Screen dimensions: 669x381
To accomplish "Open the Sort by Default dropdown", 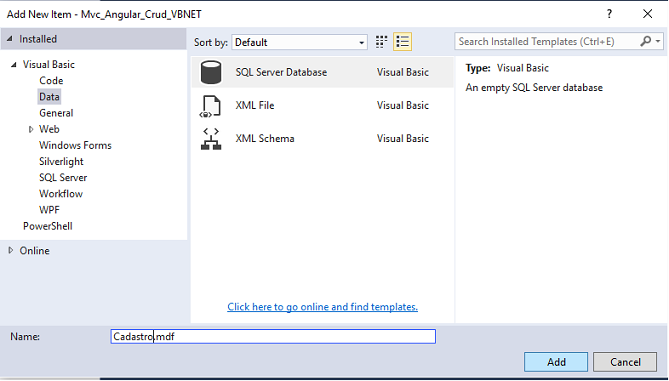I will (300, 42).
